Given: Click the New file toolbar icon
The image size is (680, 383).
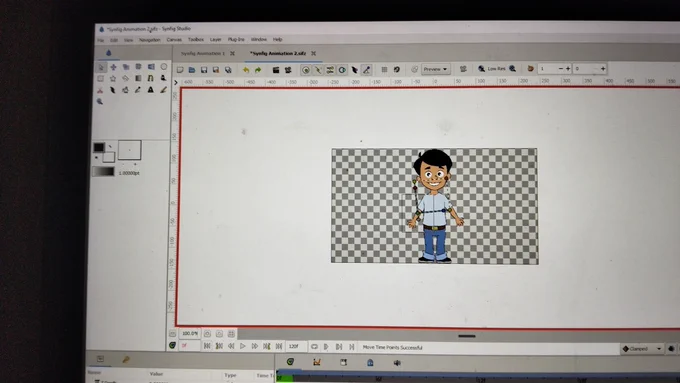Looking at the screenshot, I should click(180, 70).
